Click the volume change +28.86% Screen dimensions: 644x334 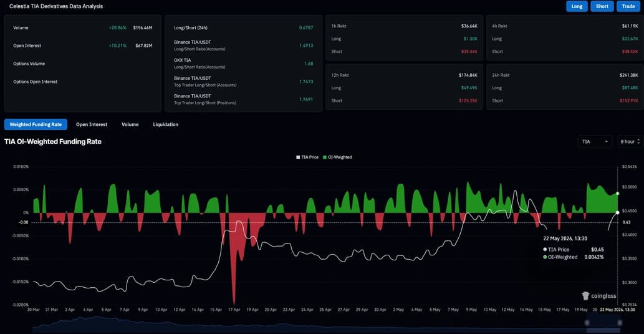tap(118, 28)
